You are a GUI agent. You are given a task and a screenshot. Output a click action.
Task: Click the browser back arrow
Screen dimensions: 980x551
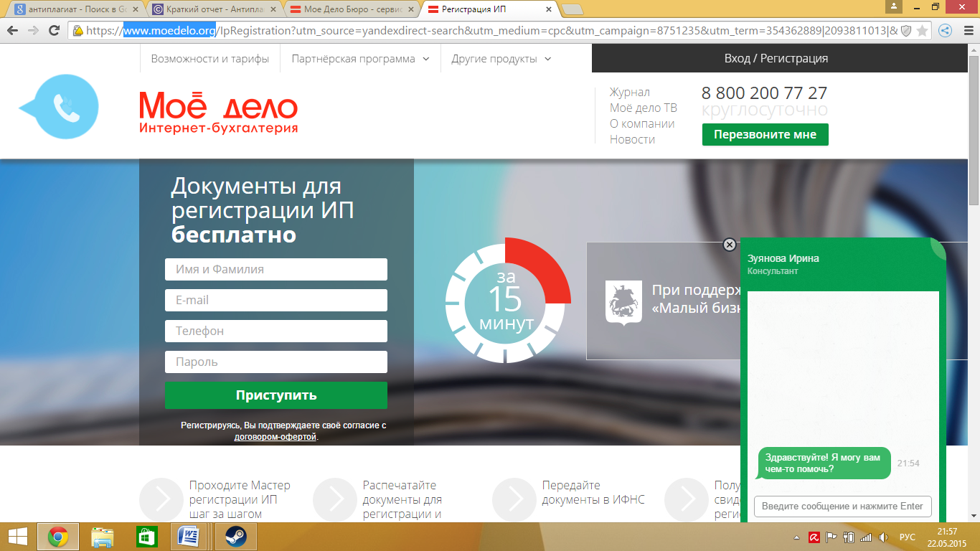pos(13,30)
